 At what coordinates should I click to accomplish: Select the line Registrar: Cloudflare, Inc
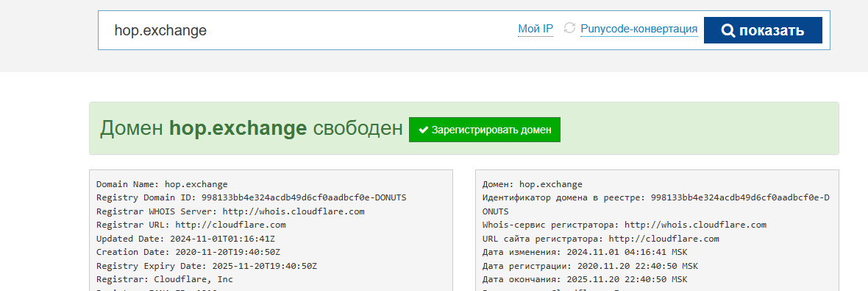[x=165, y=278]
